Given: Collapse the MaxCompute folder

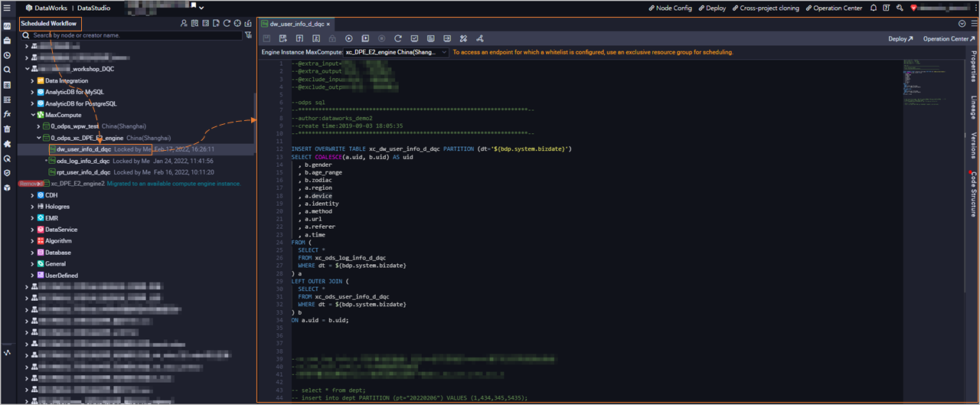Looking at the screenshot, I should coord(32,115).
